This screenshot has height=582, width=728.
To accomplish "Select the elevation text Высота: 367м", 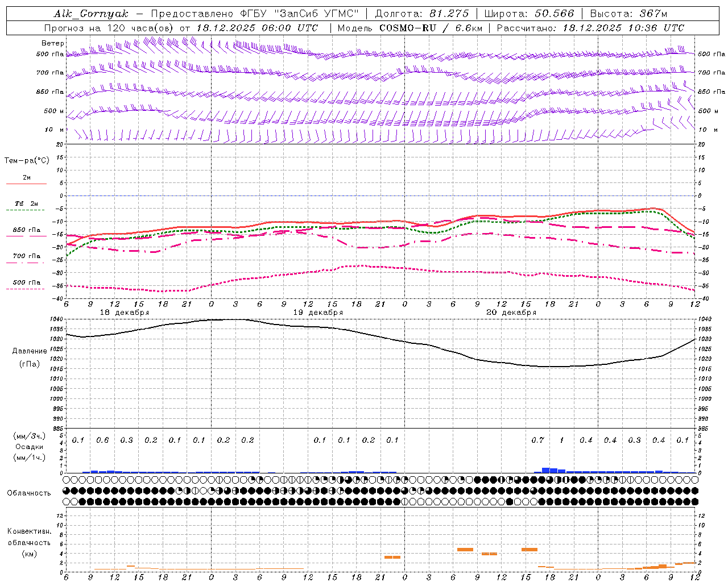I will pyautogui.click(x=628, y=14).
